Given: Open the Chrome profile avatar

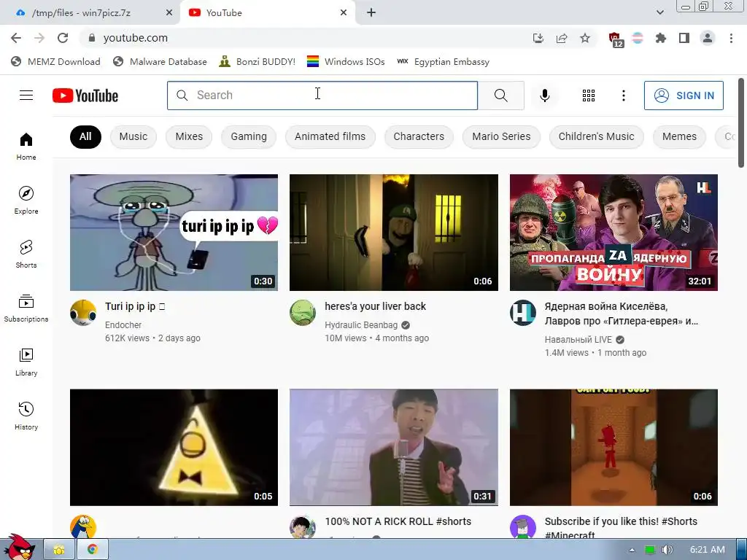Looking at the screenshot, I should coord(708,38).
